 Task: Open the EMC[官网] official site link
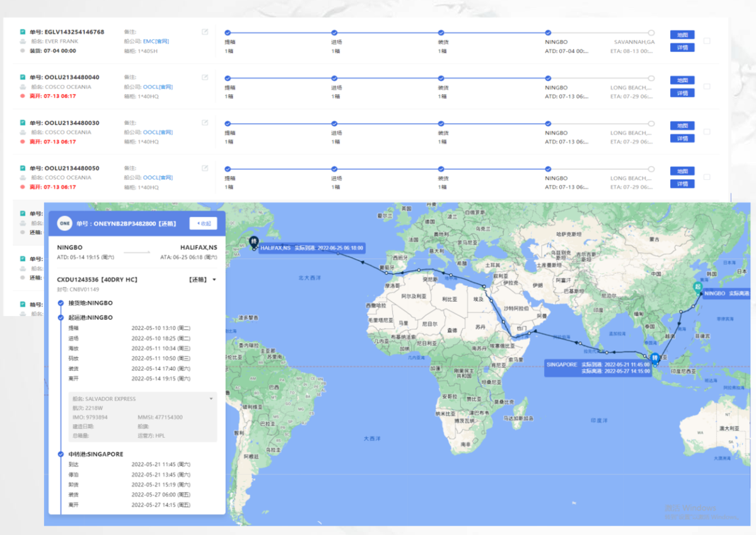pyautogui.click(x=156, y=42)
